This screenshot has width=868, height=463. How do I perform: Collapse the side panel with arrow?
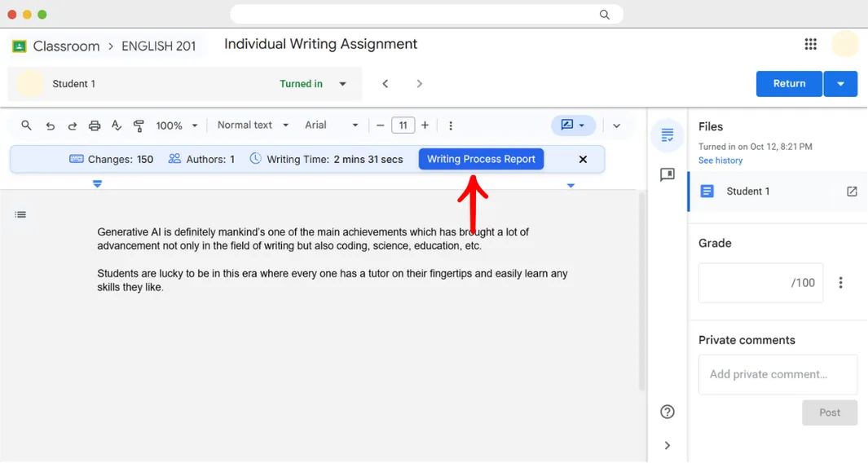pyautogui.click(x=668, y=445)
